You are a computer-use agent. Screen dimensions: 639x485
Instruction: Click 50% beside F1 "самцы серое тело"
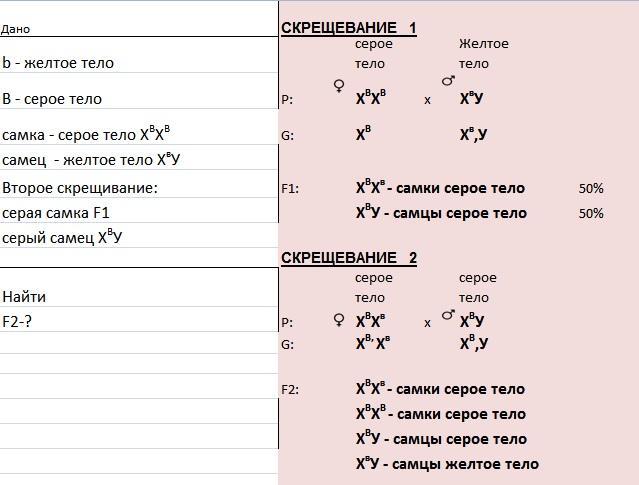[x=591, y=213]
